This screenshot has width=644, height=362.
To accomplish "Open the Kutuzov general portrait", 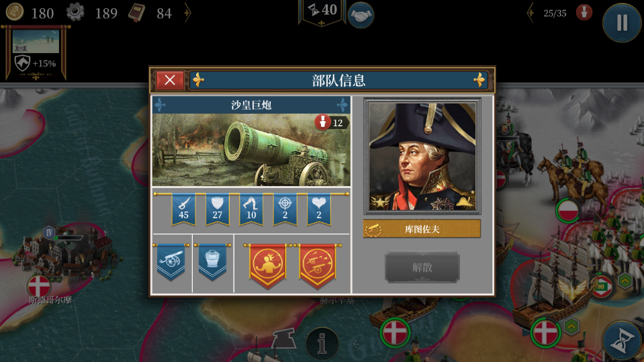I will tap(422, 156).
